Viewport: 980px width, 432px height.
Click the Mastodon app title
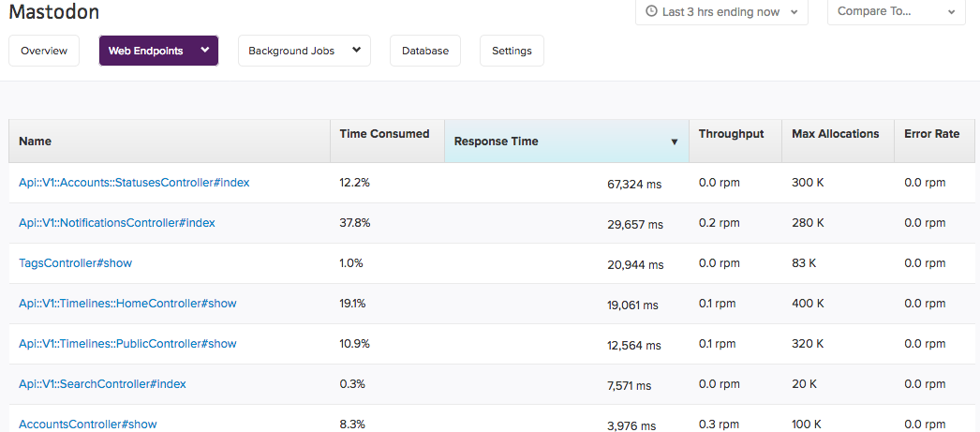(x=53, y=11)
